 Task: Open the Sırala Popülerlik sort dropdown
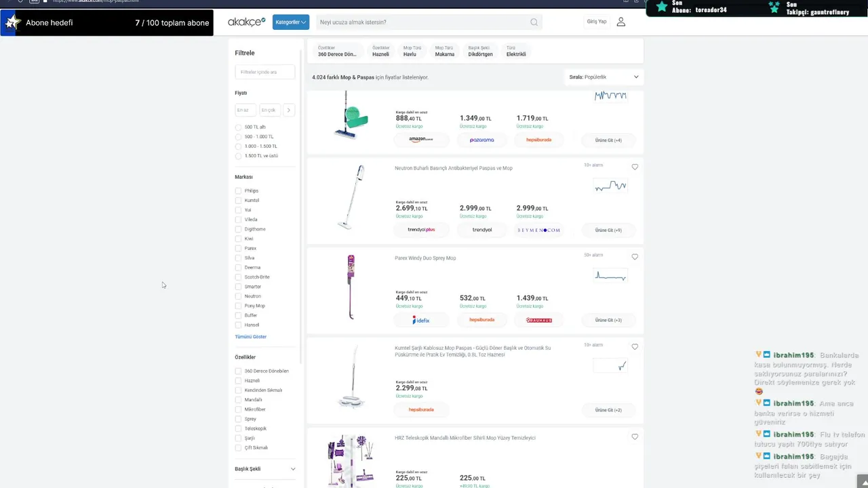click(604, 77)
